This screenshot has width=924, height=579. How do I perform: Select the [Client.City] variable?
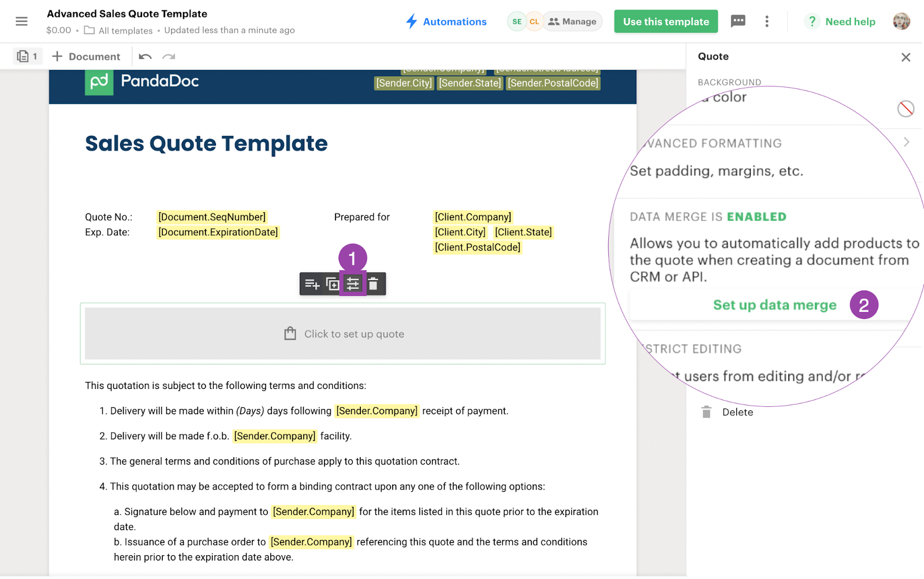(x=460, y=232)
